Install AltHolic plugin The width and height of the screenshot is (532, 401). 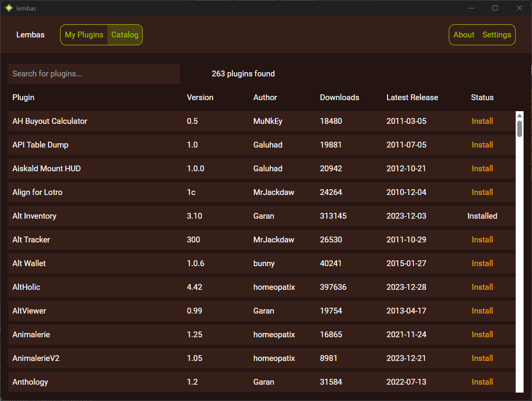click(x=482, y=287)
